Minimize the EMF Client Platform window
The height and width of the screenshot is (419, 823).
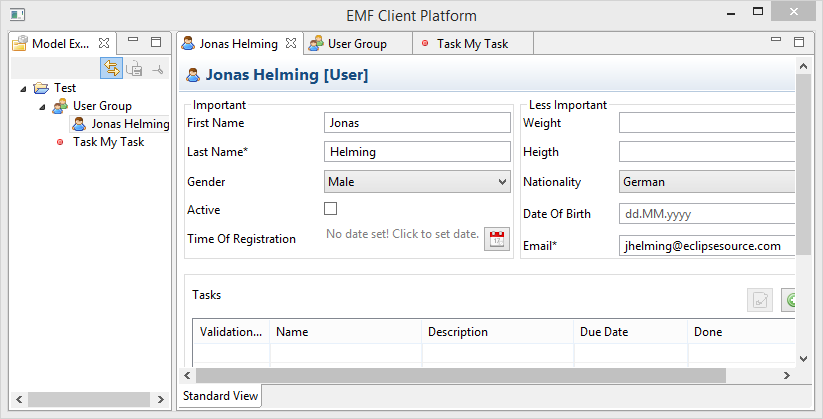(x=729, y=13)
